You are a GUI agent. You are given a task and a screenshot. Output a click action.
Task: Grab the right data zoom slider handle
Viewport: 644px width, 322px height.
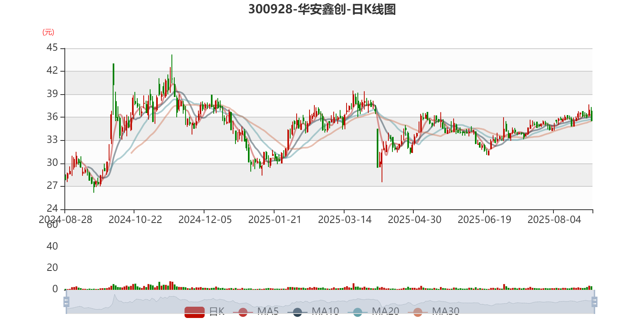coord(594,301)
